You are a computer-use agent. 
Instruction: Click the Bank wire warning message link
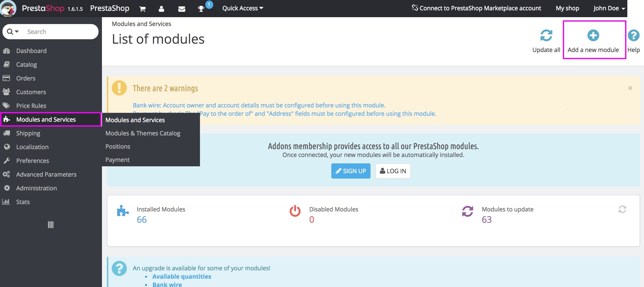[x=259, y=105]
